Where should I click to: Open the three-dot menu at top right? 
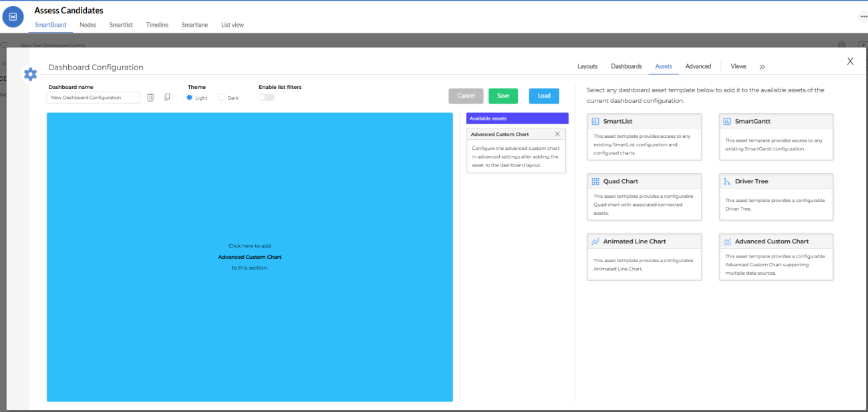coord(863,17)
